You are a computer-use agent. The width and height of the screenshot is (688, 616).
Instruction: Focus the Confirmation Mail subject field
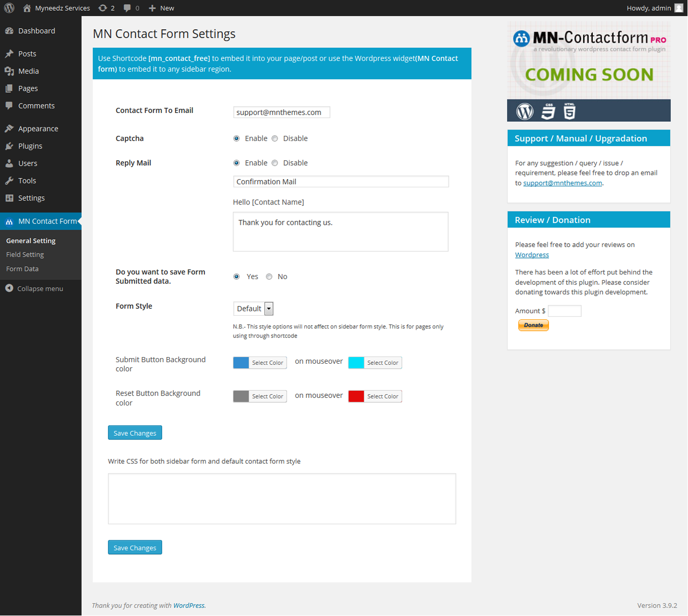(x=341, y=182)
